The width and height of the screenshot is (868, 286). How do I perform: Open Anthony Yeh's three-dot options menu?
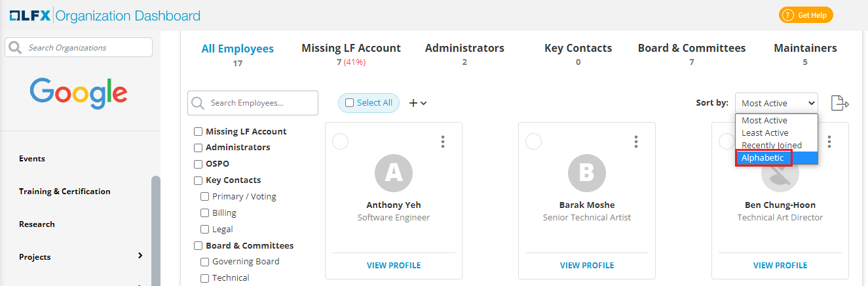click(x=443, y=142)
